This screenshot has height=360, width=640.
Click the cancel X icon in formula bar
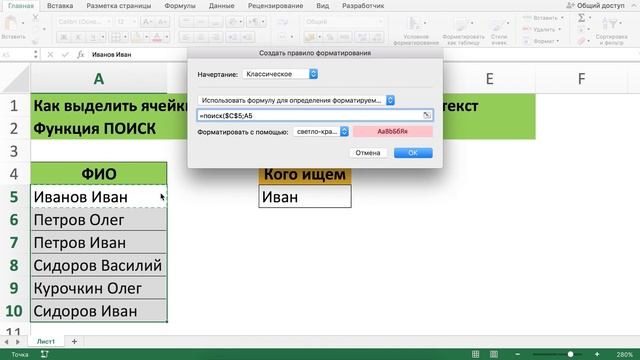[50, 54]
